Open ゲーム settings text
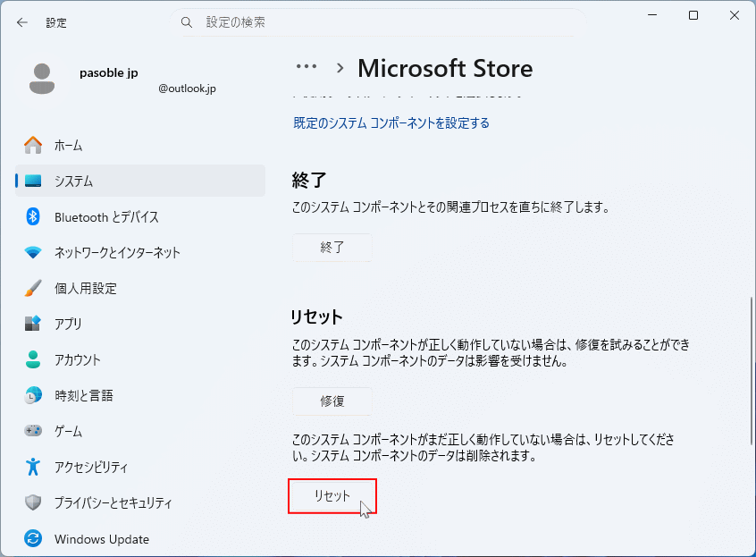756x557 pixels. coord(68,431)
